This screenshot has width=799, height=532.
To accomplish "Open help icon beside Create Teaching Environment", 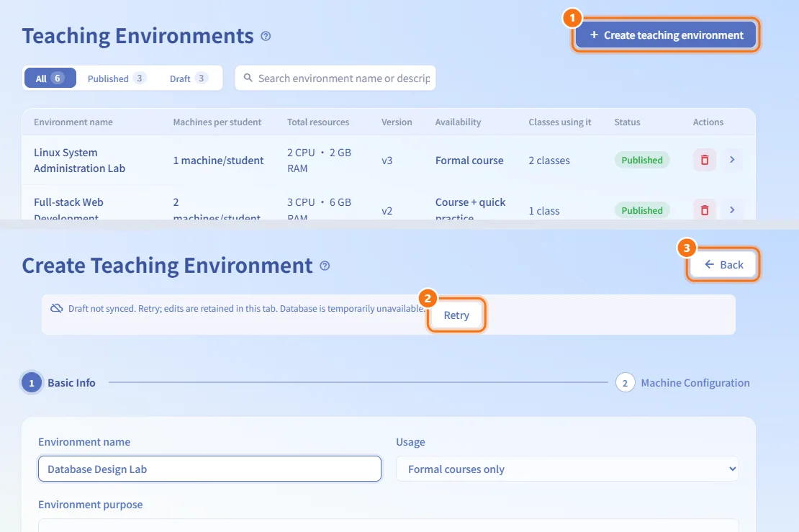I will [325, 266].
